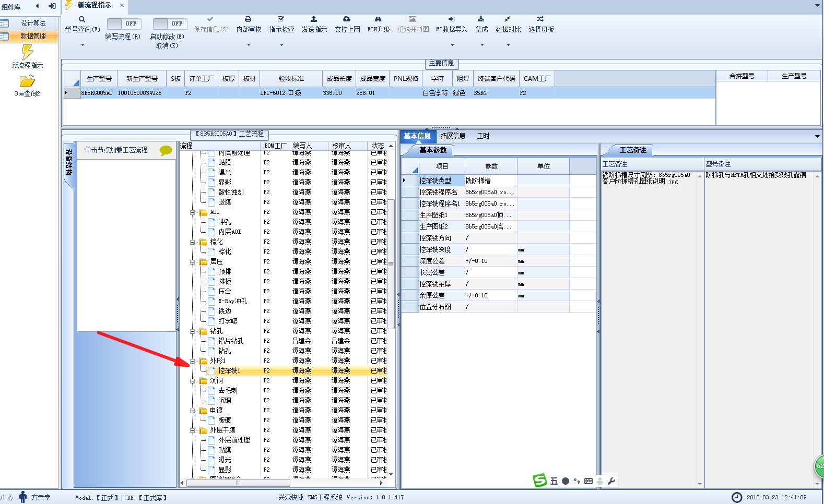Click the 基本参数 tab header
The width and height of the screenshot is (824, 504).
click(433, 150)
